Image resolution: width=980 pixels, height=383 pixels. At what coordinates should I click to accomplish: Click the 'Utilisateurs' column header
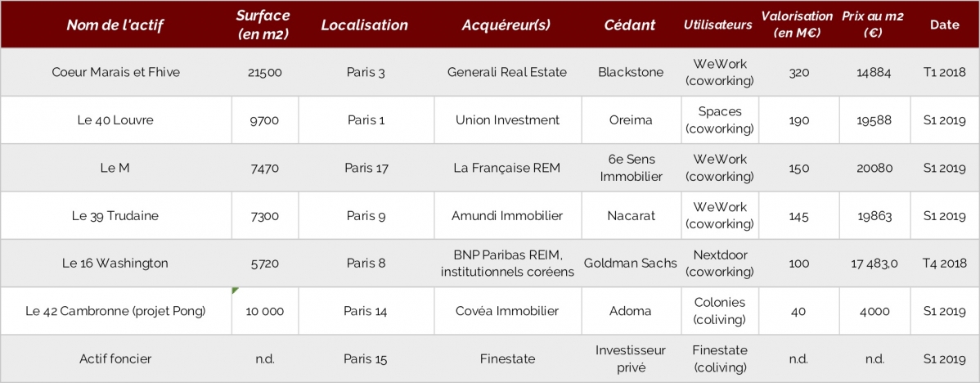tap(718, 25)
